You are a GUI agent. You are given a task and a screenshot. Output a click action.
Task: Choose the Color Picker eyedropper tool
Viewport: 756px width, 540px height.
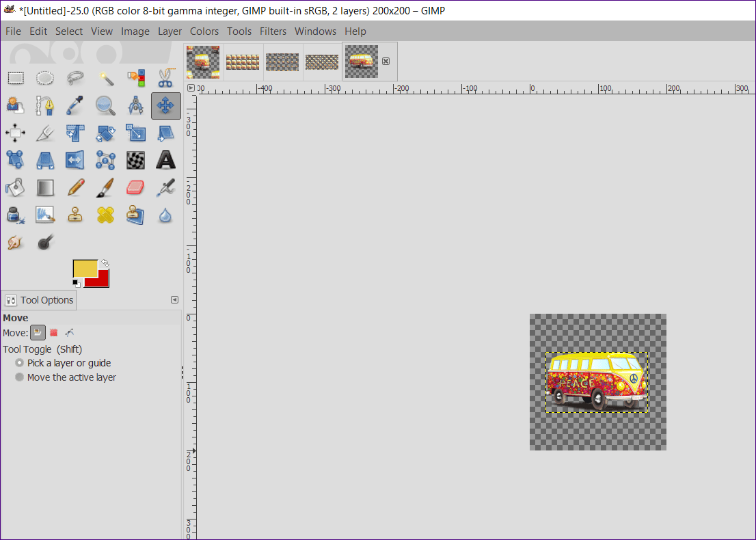coord(75,105)
